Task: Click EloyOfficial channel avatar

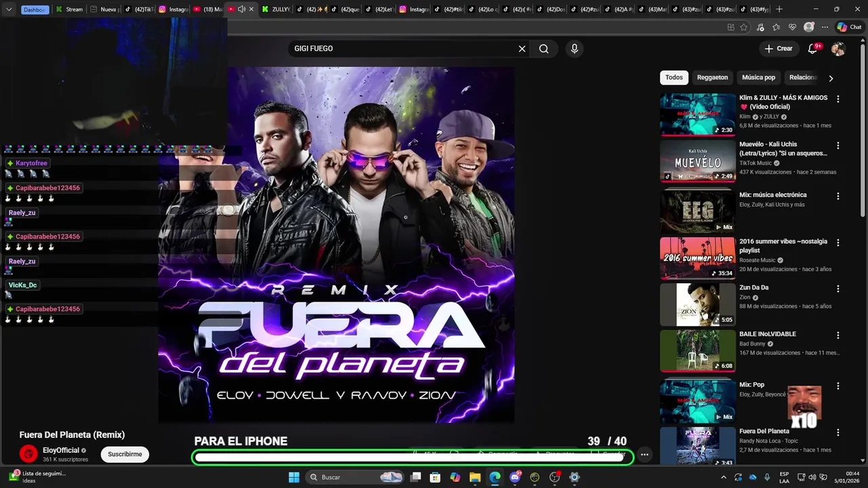Action: point(28,454)
